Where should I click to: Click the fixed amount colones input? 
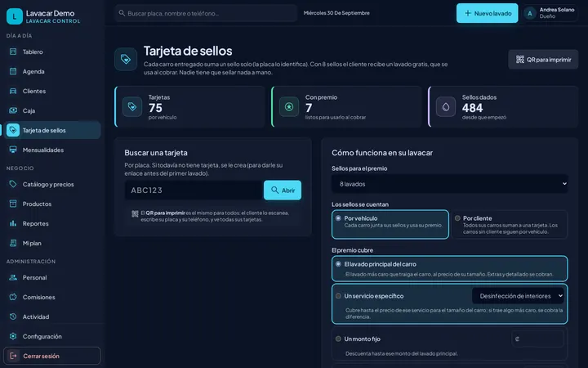[x=537, y=339]
